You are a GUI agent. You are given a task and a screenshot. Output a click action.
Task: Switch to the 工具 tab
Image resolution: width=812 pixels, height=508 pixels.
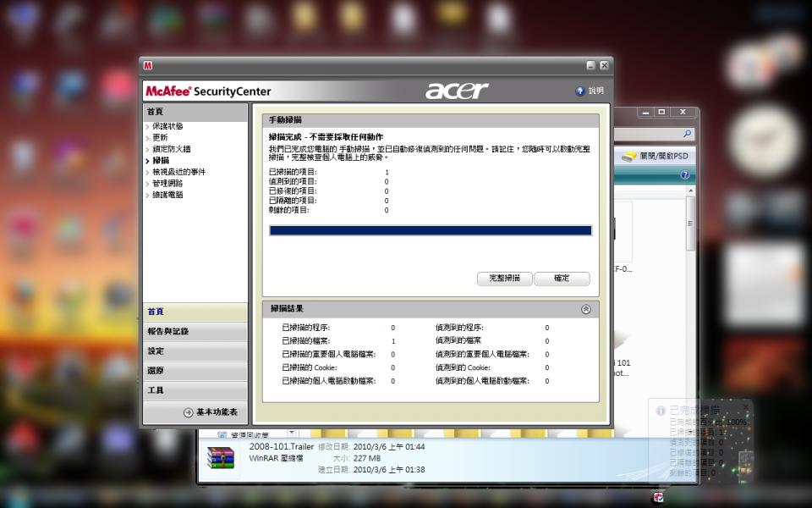tap(195, 390)
